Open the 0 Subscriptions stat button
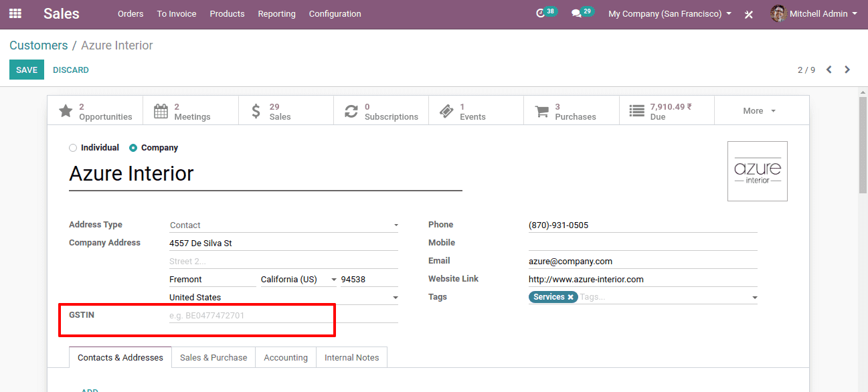The width and height of the screenshot is (868, 392). coord(381,111)
